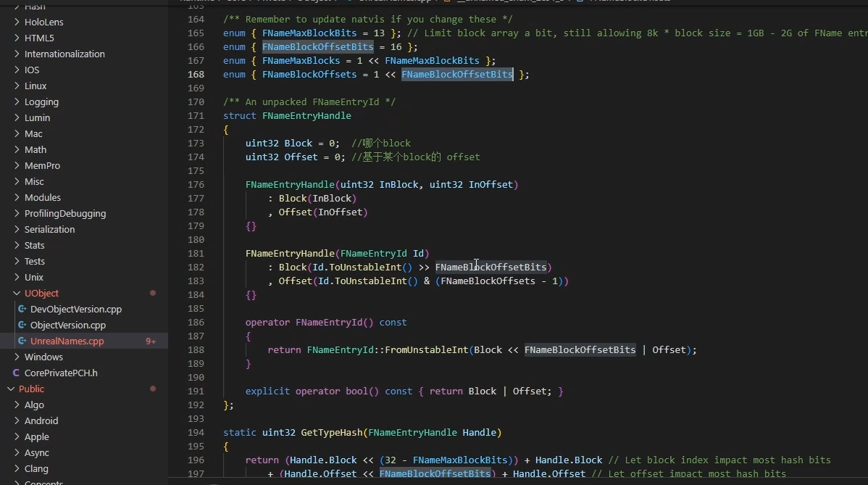Viewport: 868px width, 485px height.
Task: Click the modified dot next to UObject
Action: pyautogui.click(x=153, y=294)
